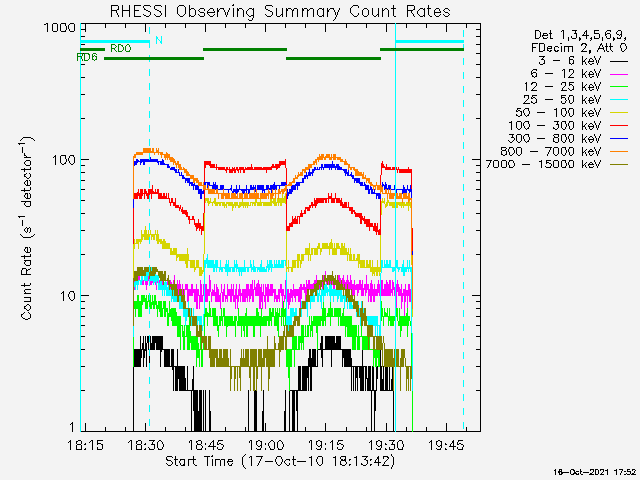The image size is (640, 480).
Task: Click the plot title 'RHESSI Observing Summary Count Rates'
Action: [x=280, y=11]
